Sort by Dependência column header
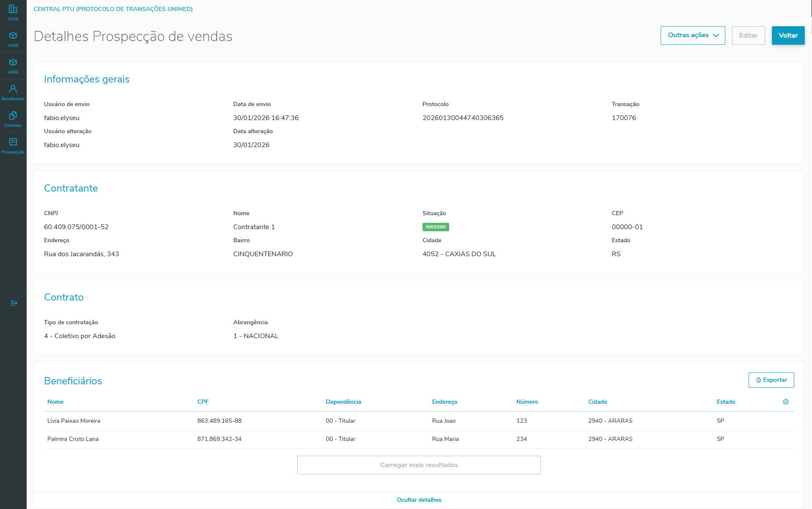 343,402
